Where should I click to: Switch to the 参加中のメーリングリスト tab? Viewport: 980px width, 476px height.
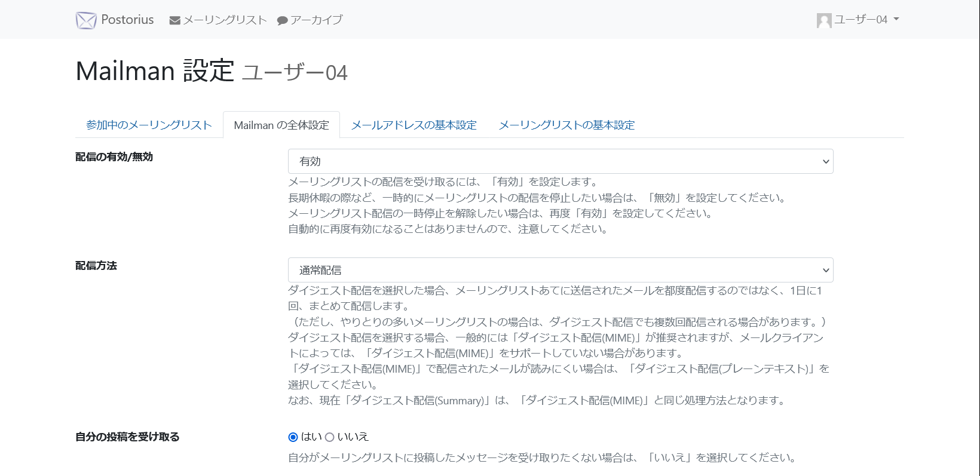point(149,125)
